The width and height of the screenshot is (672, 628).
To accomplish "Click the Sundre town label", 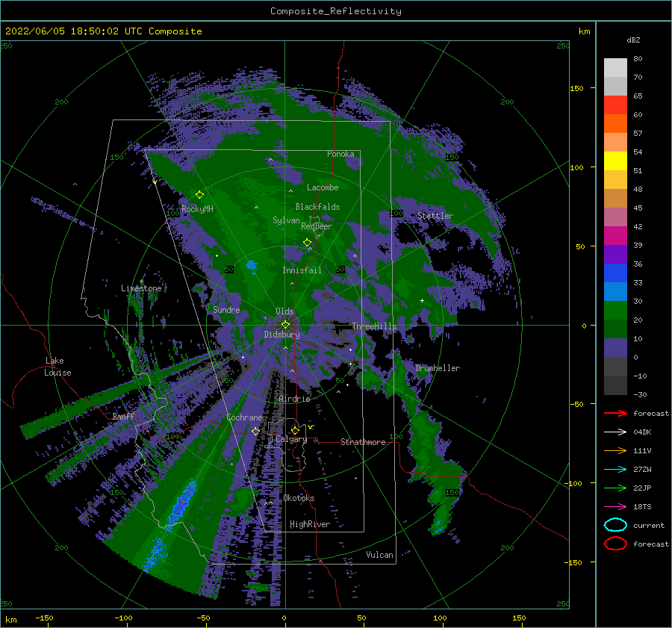I will click(226, 309).
